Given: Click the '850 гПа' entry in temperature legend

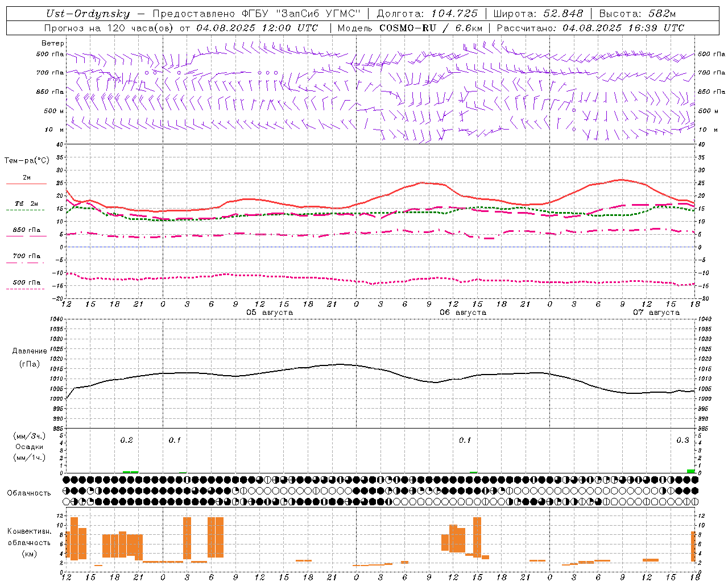Looking at the screenshot, I should 27,230.
